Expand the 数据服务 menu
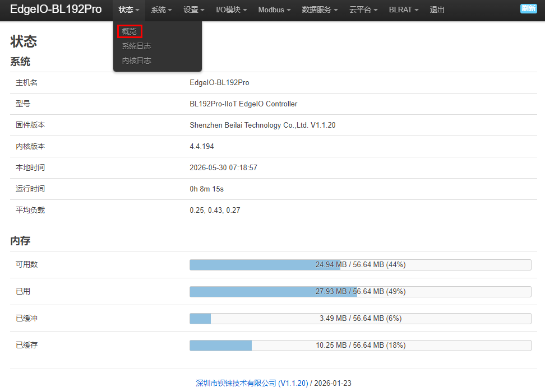Viewport: 545px width, 392px height. click(x=320, y=10)
